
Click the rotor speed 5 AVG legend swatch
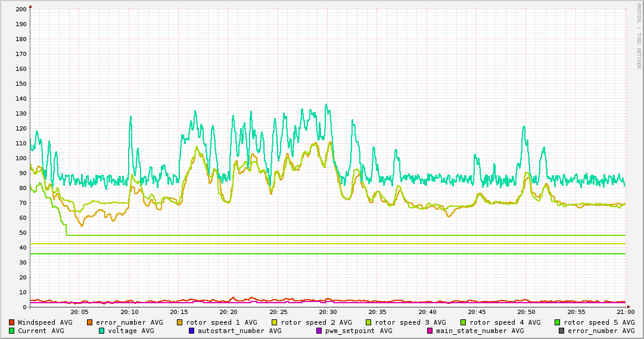[558, 322]
